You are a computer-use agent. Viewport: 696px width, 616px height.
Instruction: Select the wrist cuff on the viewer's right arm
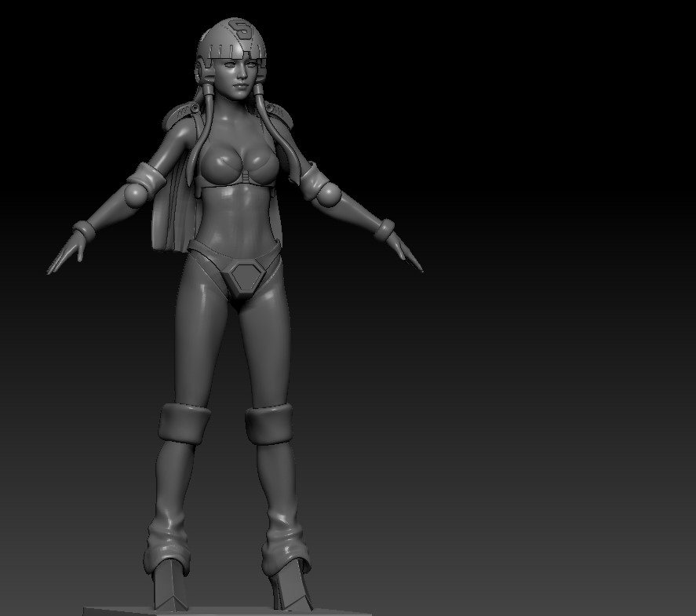point(384,230)
